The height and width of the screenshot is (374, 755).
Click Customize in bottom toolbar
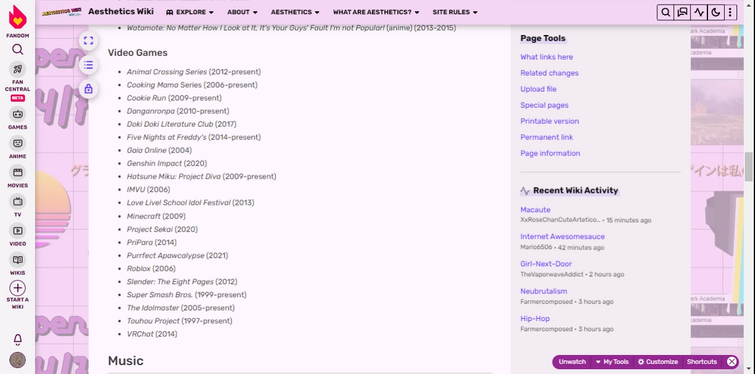pos(658,362)
